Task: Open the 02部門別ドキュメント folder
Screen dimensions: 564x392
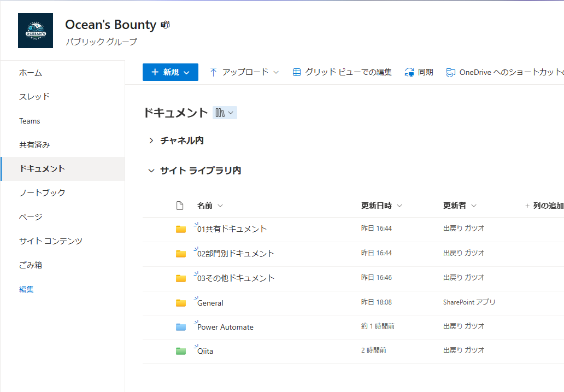Action: click(236, 254)
